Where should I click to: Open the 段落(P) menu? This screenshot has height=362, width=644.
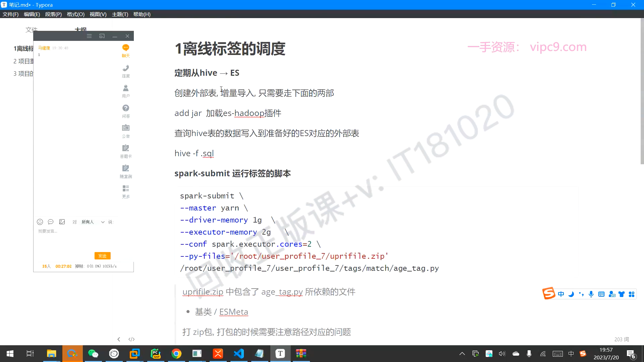pyautogui.click(x=53, y=14)
